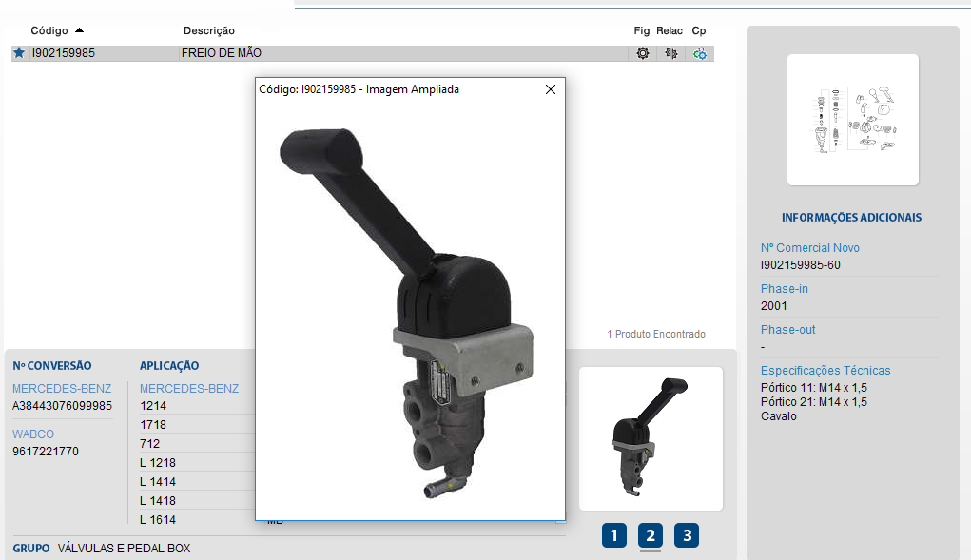This screenshot has width=971, height=560.
Task: Click the favorite star beside I902159985
Action: [x=18, y=53]
